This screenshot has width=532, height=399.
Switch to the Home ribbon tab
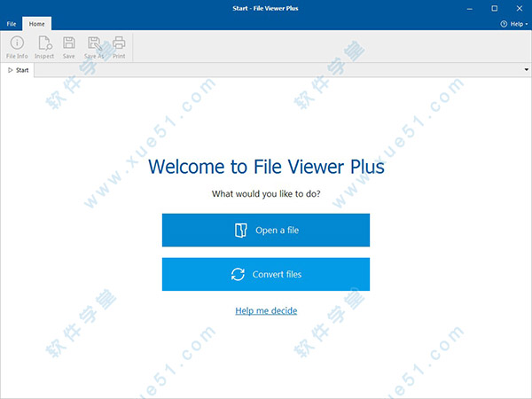(x=37, y=24)
